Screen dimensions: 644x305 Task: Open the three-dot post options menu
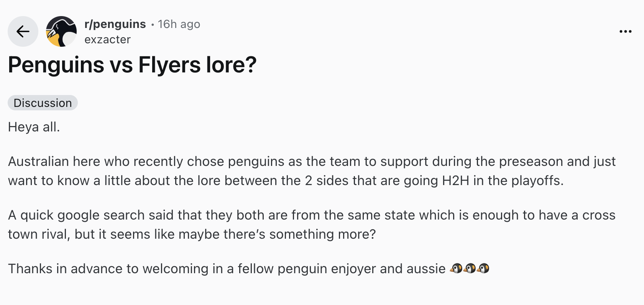tap(625, 31)
